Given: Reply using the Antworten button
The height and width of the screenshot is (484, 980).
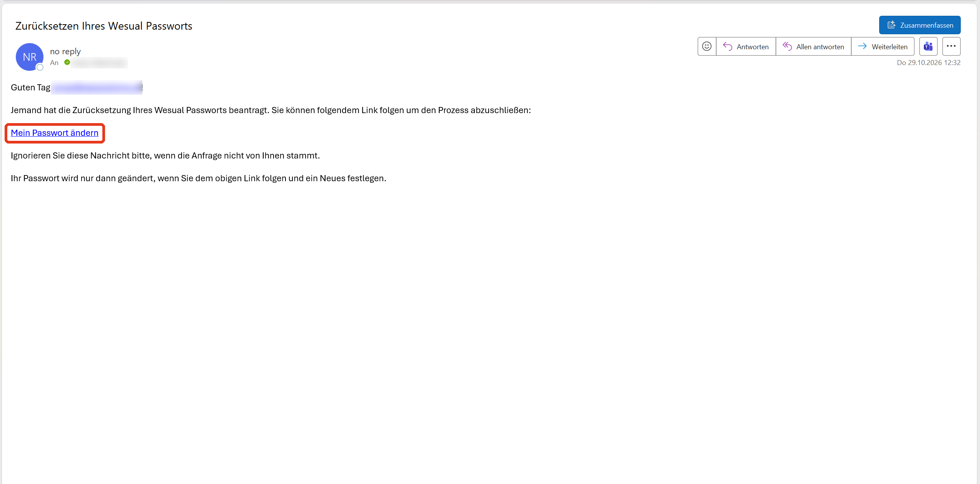Looking at the screenshot, I should click(x=746, y=47).
